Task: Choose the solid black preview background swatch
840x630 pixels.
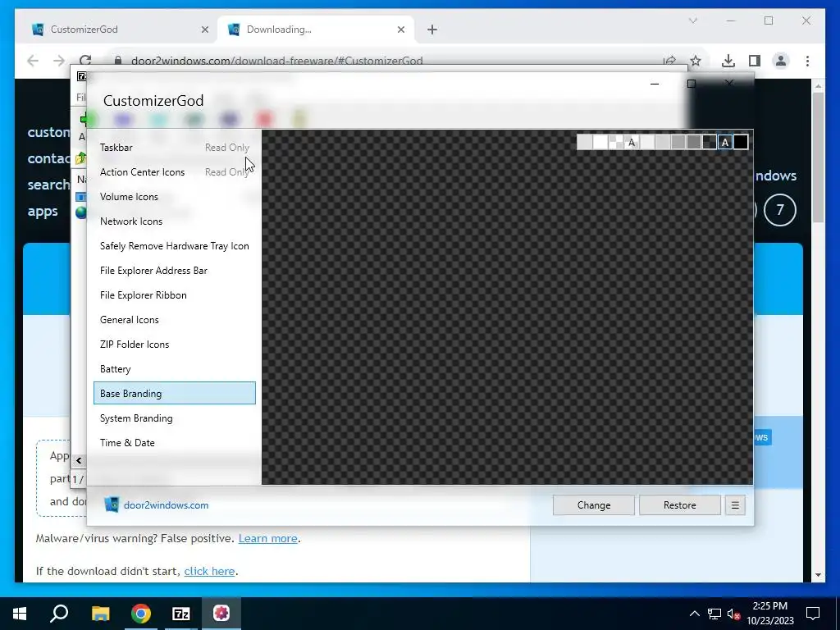Action: coord(741,142)
